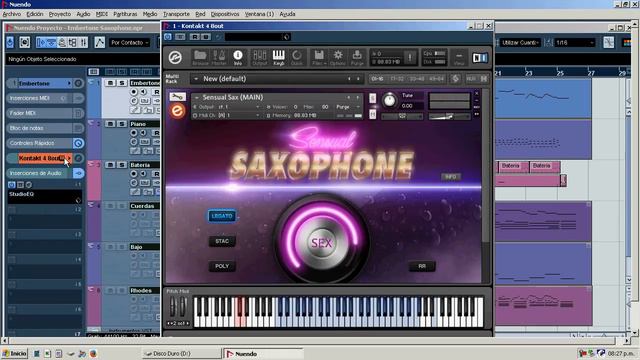Viewport: 640px width, 360px height.
Task: Open the Kontakt Options gear icon
Action: pyautogui.click(x=338, y=57)
